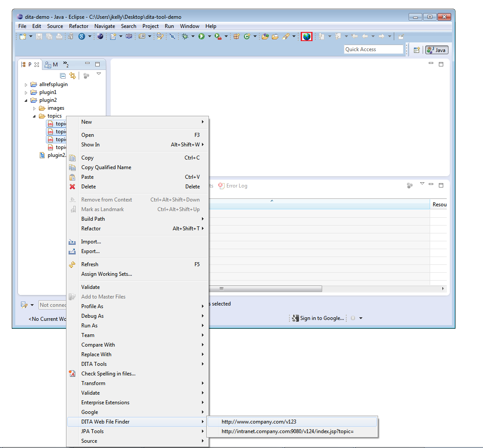Collapse the plugin2 project node
Screen dimensions: 483x448
point(26,101)
